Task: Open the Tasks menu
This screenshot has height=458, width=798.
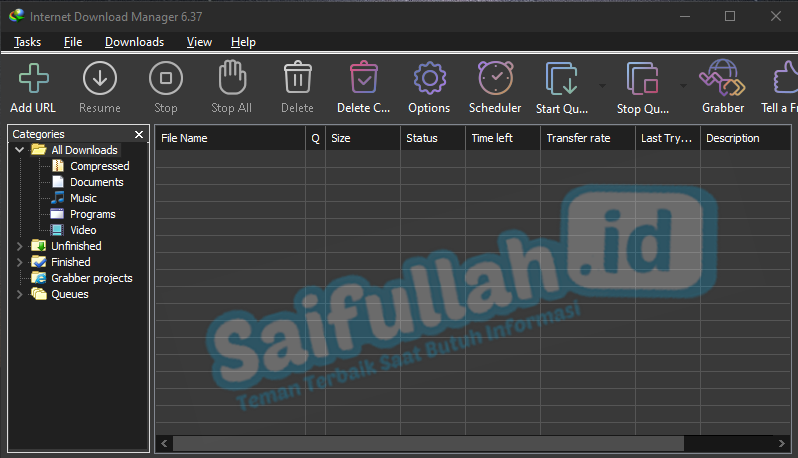Action: coord(27,42)
